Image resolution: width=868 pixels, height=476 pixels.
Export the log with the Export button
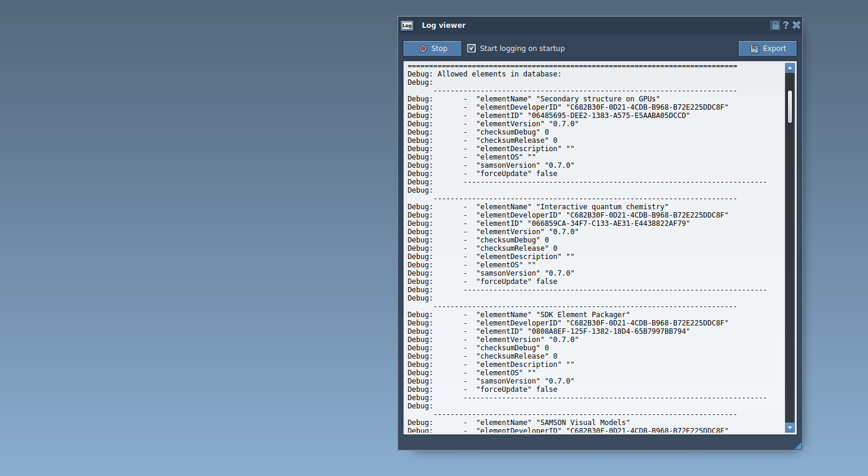coord(767,49)
